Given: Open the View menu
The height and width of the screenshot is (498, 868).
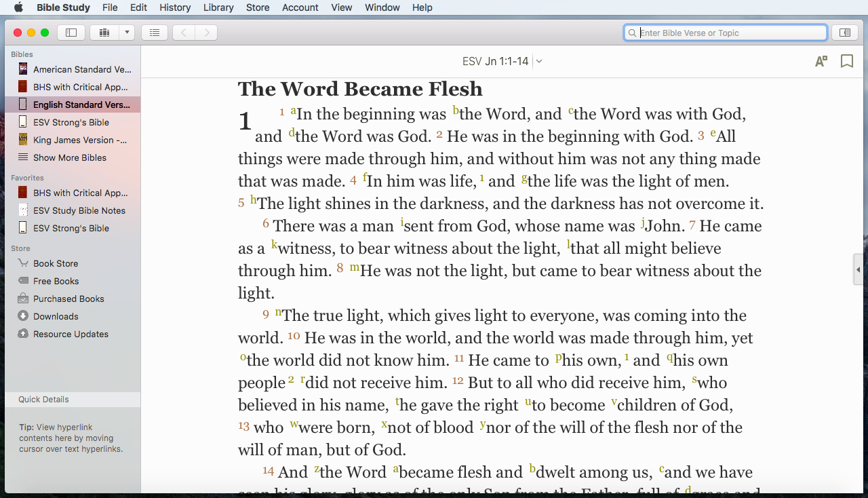Looking at the screenshot, I should pos(342,7).
